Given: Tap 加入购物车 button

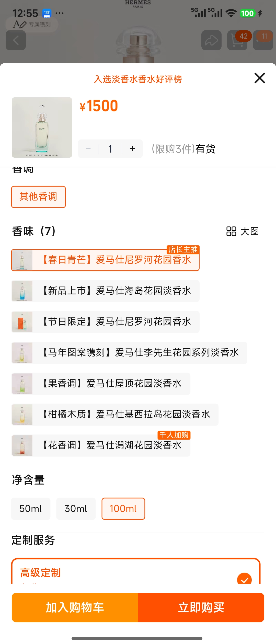Looking at the screenshot, I should tap(75, 607).
